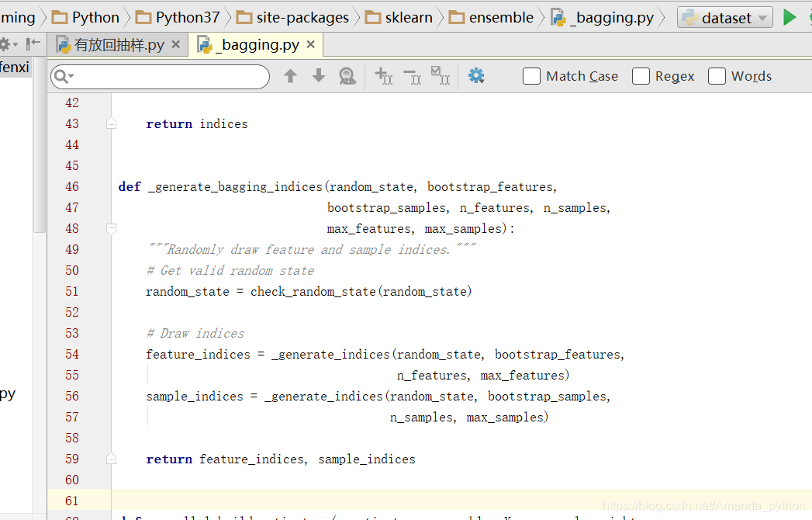Jump to next search occurrence arrow
812x520 pixels.
coord(319,76)
